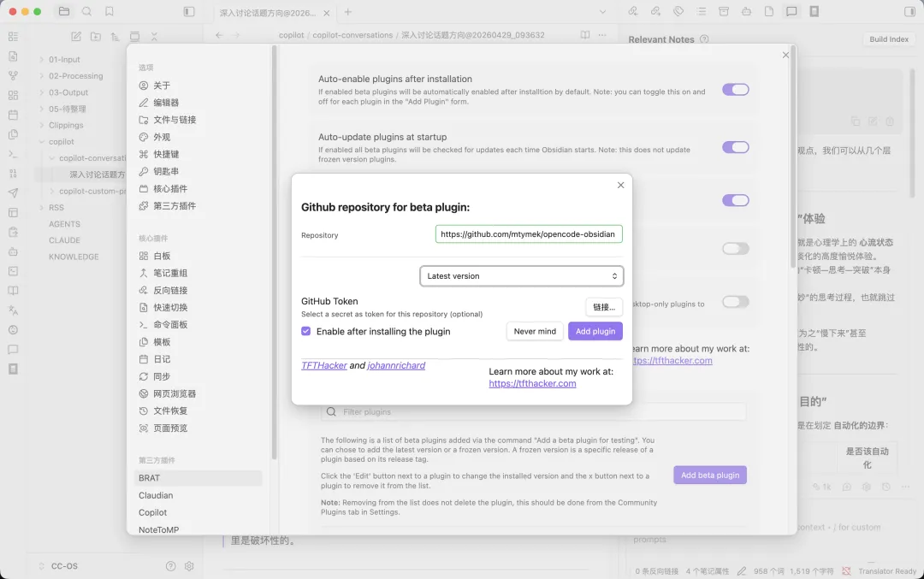The image size is (924, 579).
Task: Click the new note icon
Action: (76, 37)
